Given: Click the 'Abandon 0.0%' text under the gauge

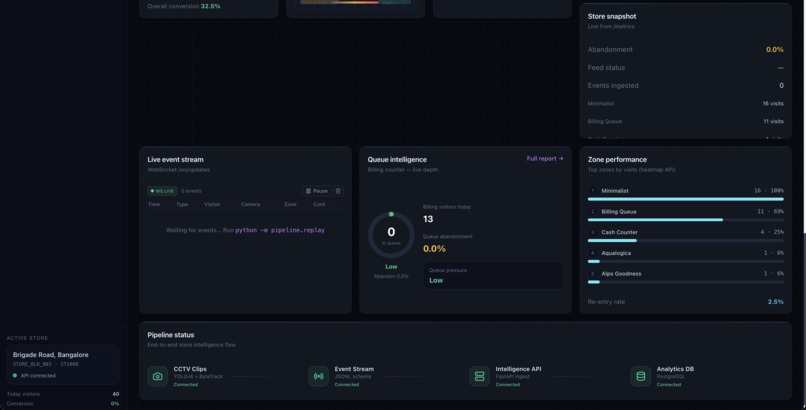Looking at the screenshot, I should pyautogui.click(x=391, y=276).
